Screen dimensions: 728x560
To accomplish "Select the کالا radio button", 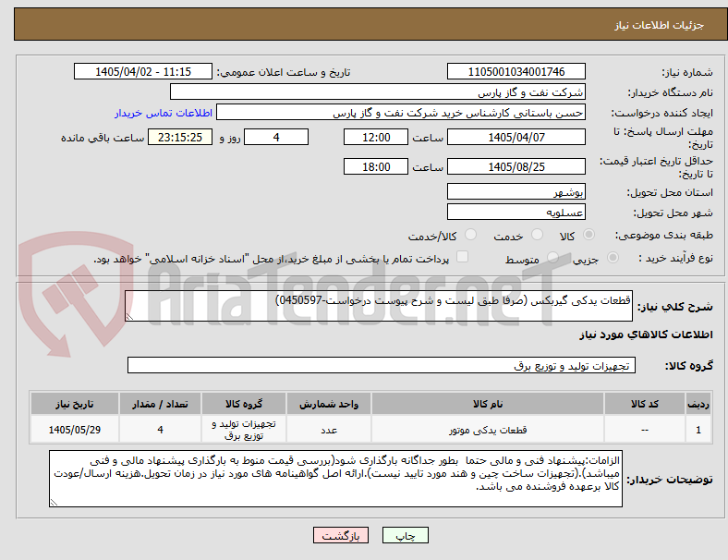I will coord(588,235).
